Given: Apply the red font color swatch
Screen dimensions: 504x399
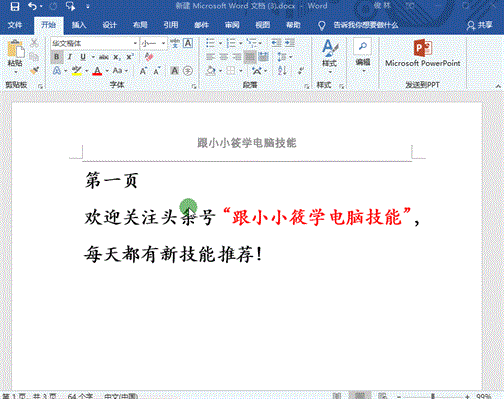Looking at the screenshot, I should click(x=97, y=71).
